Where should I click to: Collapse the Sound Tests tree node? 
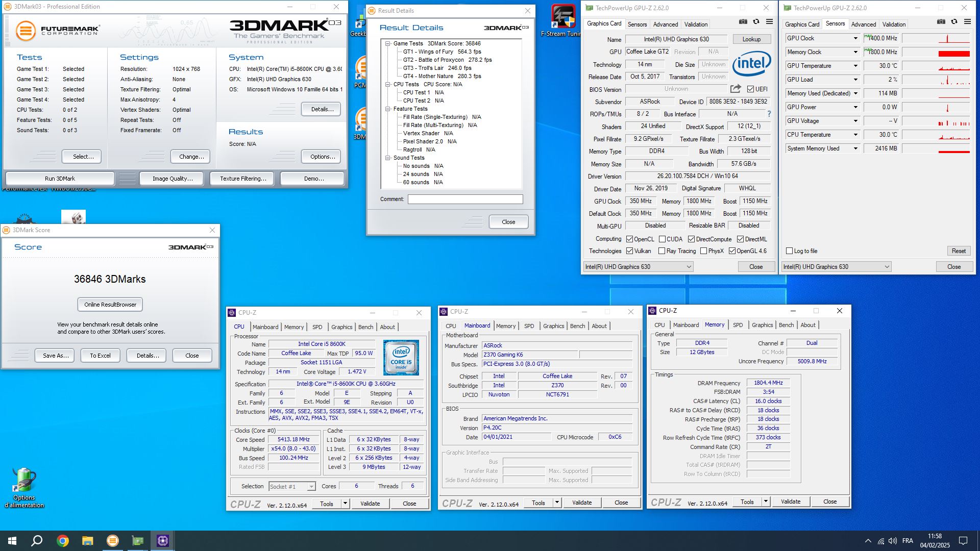coord(388,158)
